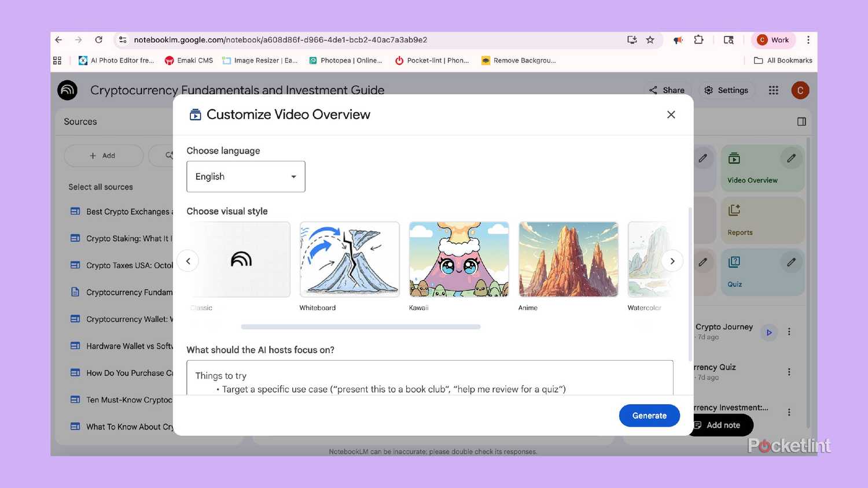Open the browser extensions puzzle icon

tap(698, 40)
